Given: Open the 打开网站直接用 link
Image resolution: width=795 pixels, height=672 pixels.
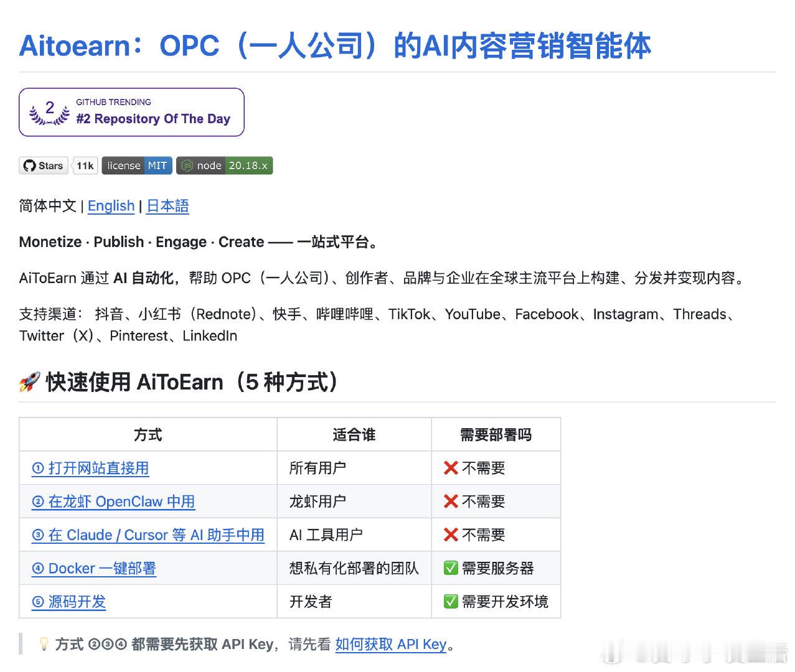Looking at the screenshot, I should pyautogui.click(x=90, y=468).
